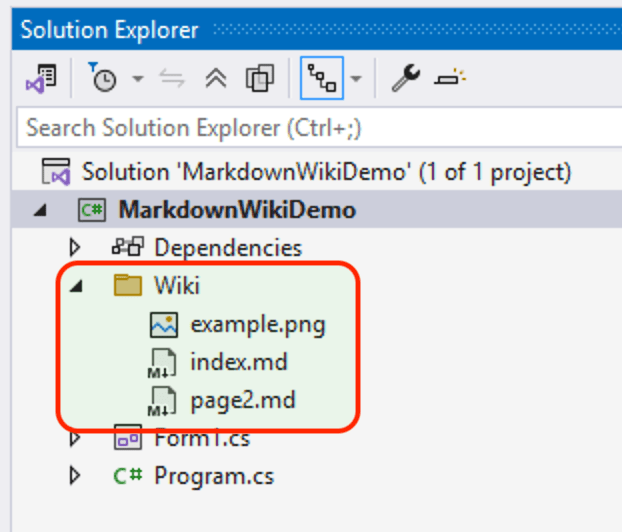Select Solution 'MarkdownWikiDemo' root node
Image resolution: width=622 pixels, height=532 pixels.
[325, 172]
